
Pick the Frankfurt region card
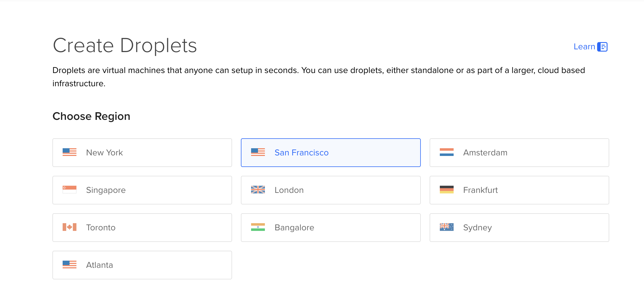519,190
